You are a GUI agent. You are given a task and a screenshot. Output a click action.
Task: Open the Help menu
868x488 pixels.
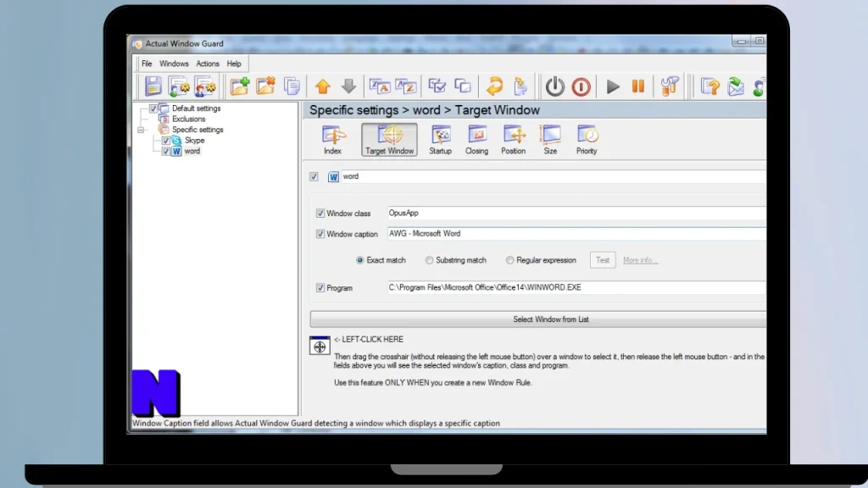tap(234, 64)
